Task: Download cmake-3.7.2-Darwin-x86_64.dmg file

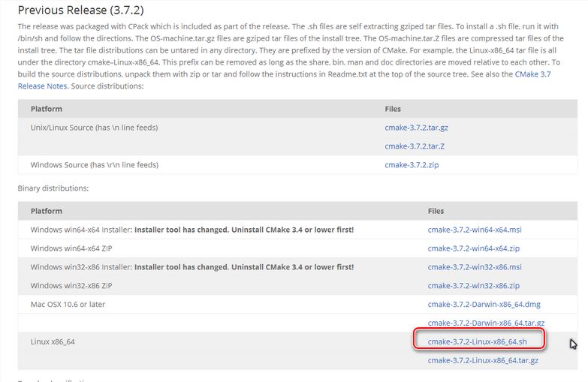Action: point(484,305)
